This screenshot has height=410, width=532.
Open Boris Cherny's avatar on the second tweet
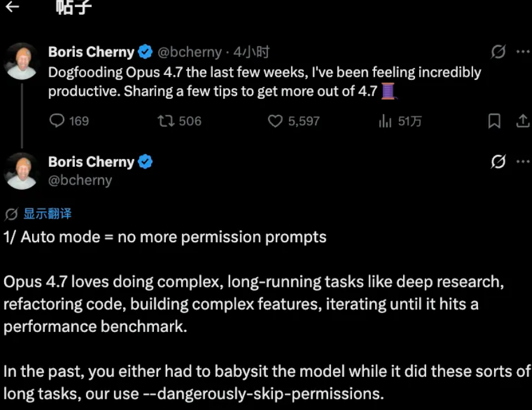click(22, 171)
